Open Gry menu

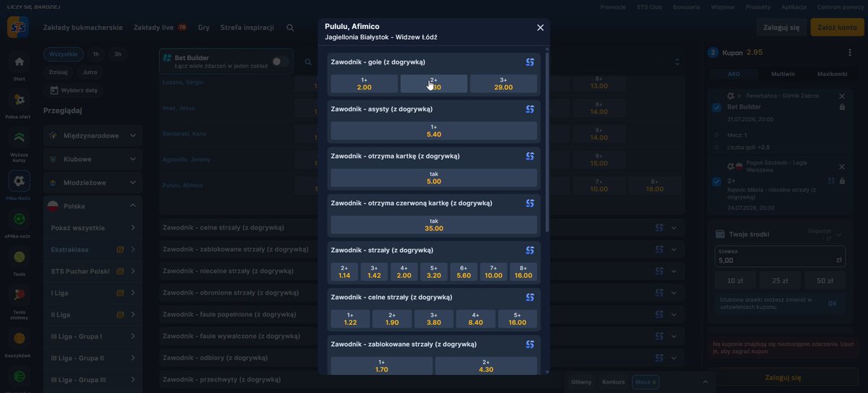tap(204, 28)
